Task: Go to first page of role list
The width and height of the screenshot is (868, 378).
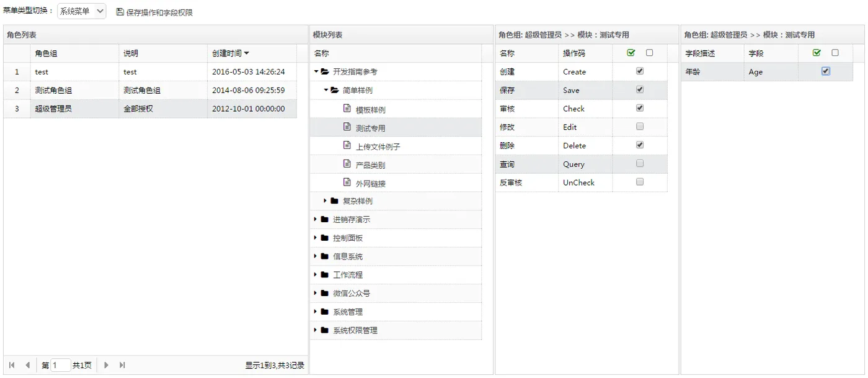Action: 12,366
